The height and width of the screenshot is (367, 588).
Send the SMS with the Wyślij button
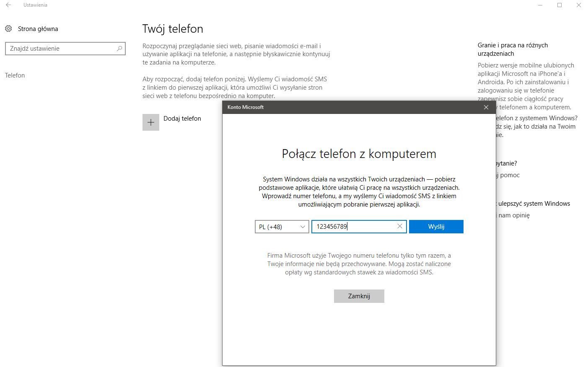tap(436, 227)
